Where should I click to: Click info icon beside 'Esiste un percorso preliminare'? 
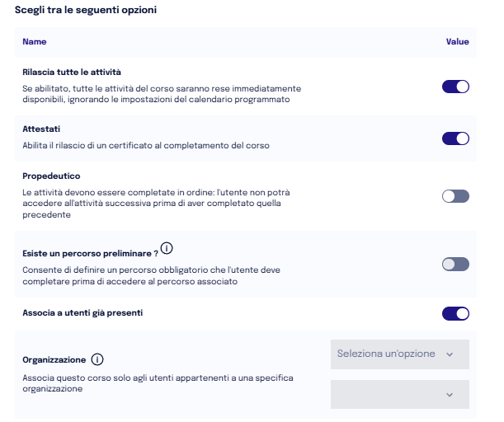[x=167, y=248]
